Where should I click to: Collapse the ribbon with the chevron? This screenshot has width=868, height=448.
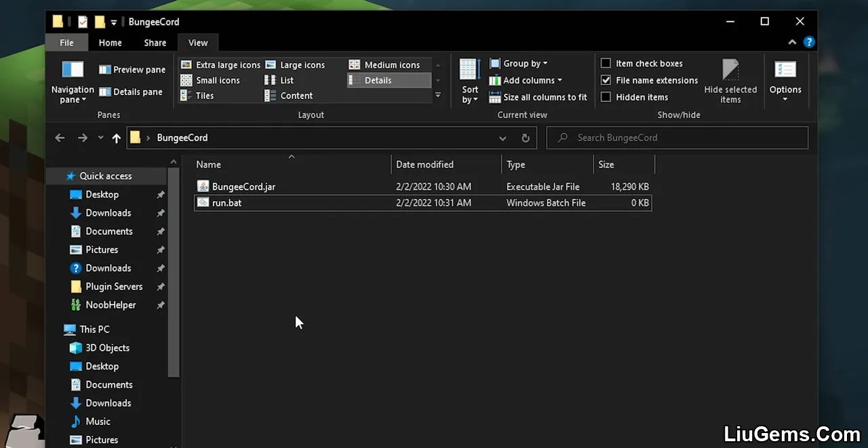tap(792, 42)
